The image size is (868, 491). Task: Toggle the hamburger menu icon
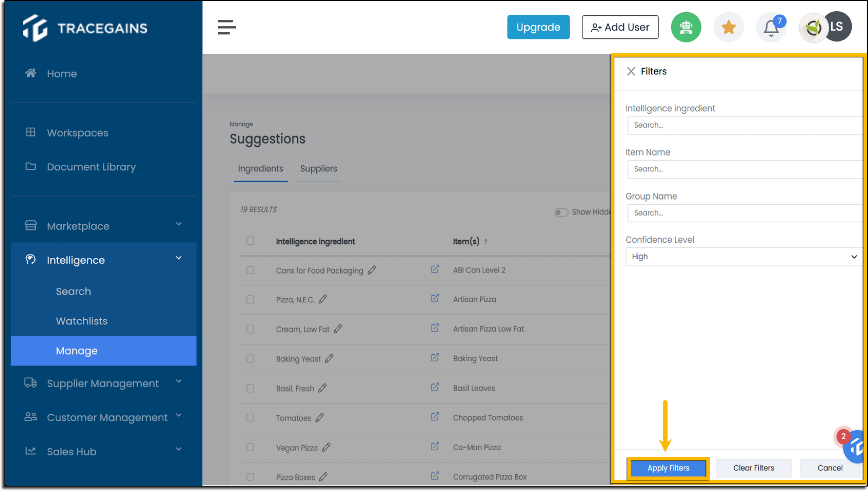tap(226, 27)
